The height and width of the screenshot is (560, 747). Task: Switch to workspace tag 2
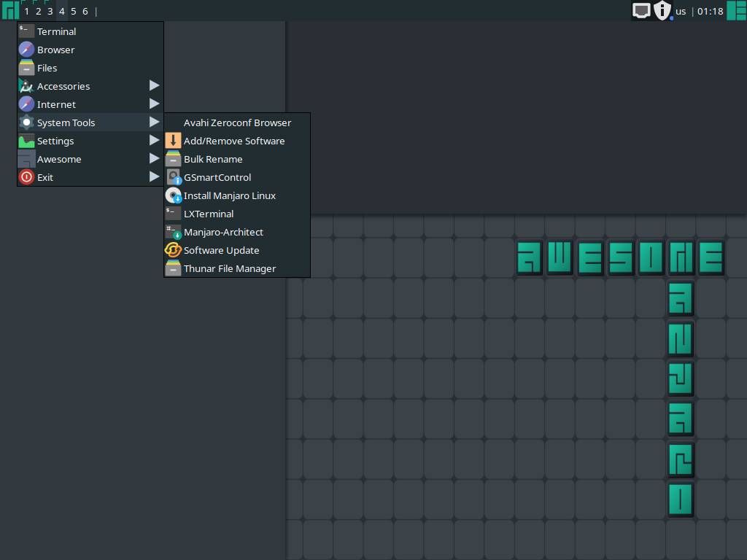39,11
